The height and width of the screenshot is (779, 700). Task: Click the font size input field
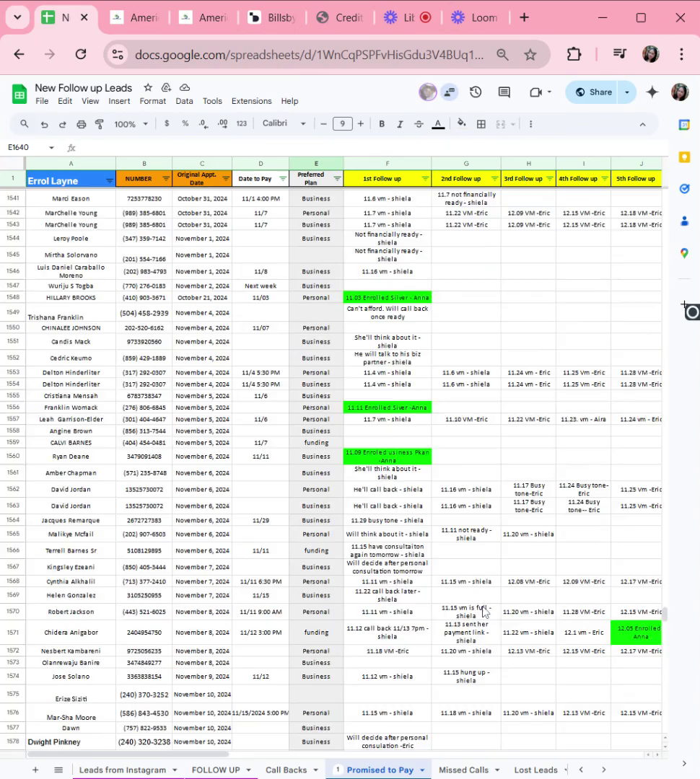pyautogui.click(x=342, y=124)
